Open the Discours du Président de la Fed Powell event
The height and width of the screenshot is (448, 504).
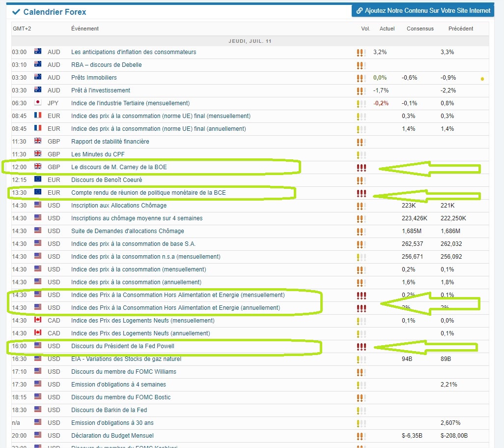(x=123, y=346)
